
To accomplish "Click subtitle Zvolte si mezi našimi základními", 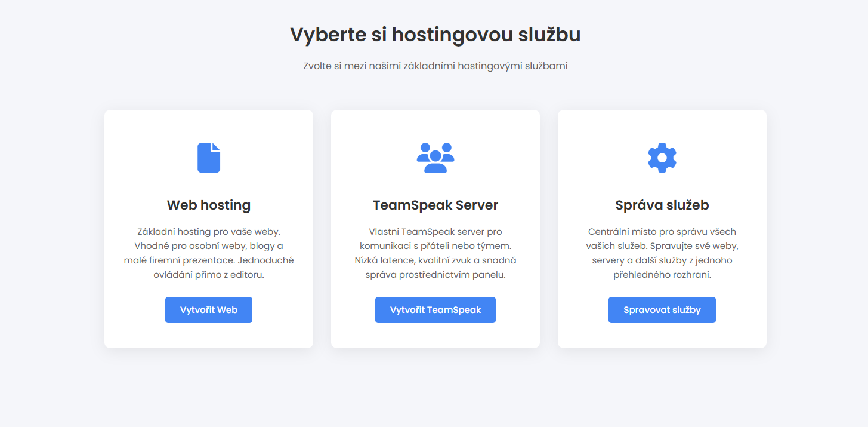I will 435,66.
